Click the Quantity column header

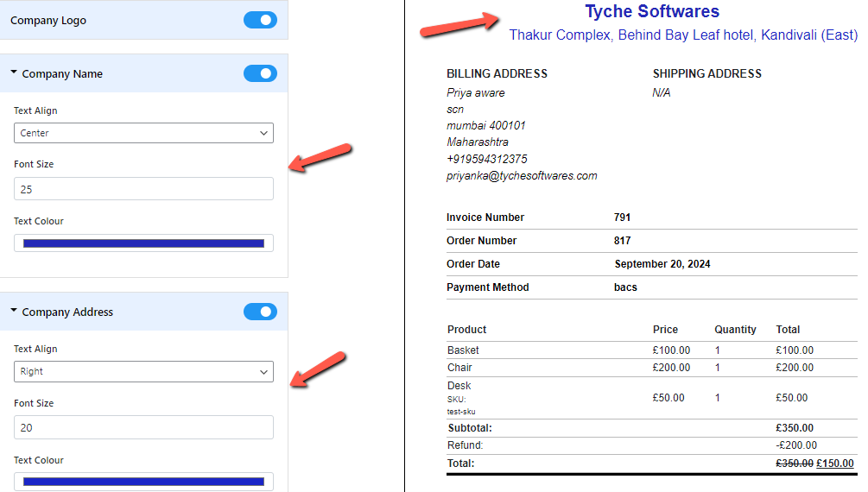[x=735, y=330]
